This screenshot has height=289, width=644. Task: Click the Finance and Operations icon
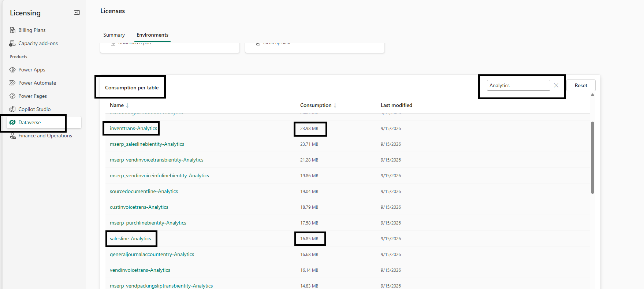(x=12, y=136)
